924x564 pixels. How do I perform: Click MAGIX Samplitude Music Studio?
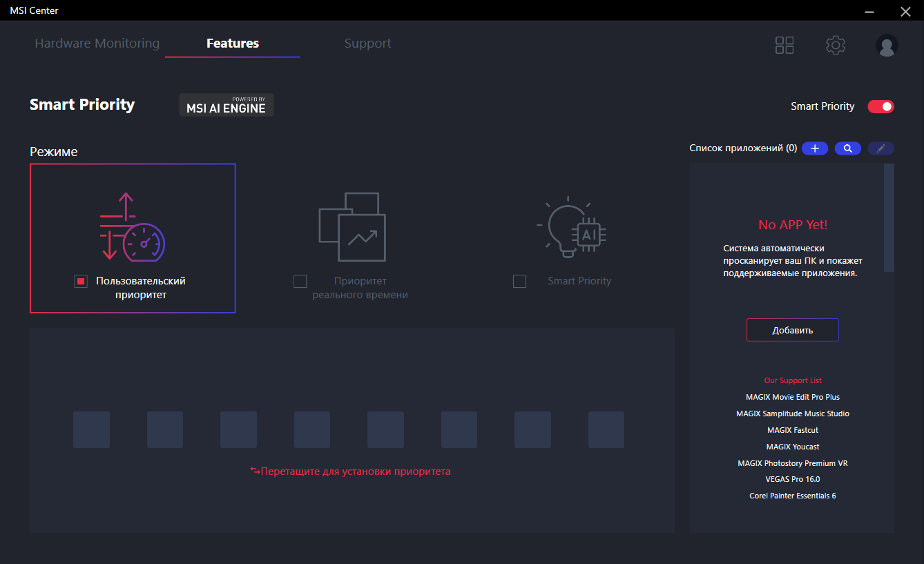tap(793, 414)
